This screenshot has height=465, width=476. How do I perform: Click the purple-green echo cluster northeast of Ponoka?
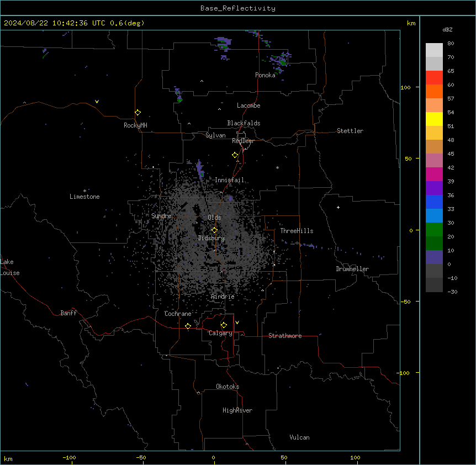281,62
